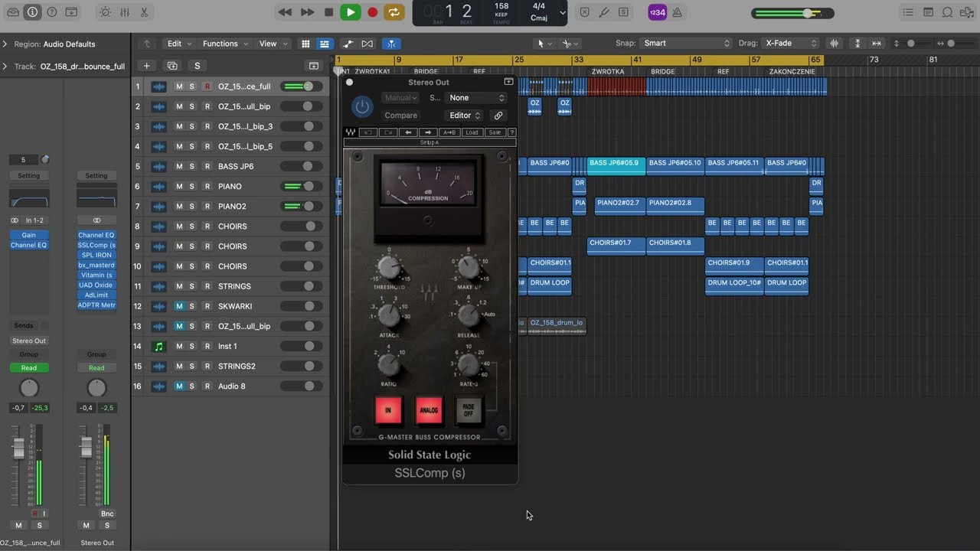Click the green Play button
980x551 pixels.
pos(351,12)
